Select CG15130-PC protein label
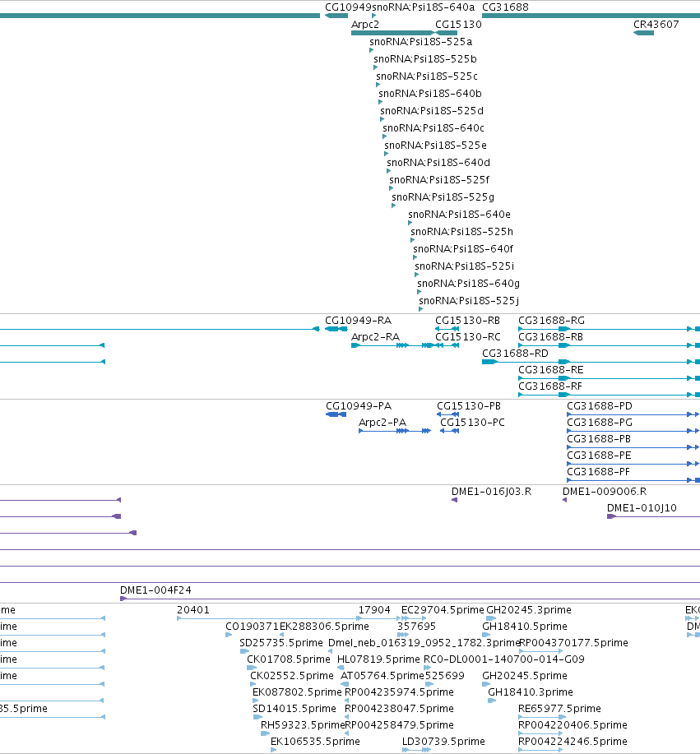Screen dimensions: 700x754 point(472,423)
